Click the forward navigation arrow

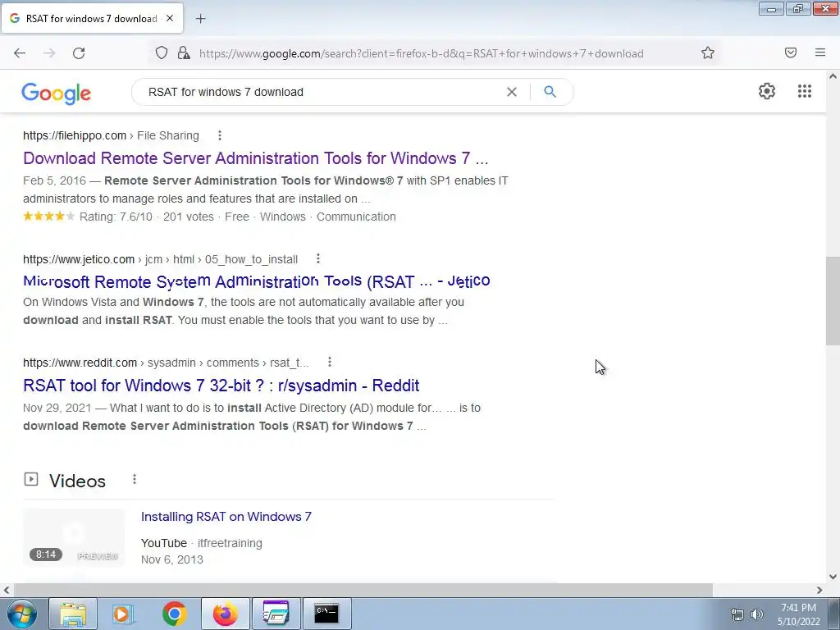[49, 53]
